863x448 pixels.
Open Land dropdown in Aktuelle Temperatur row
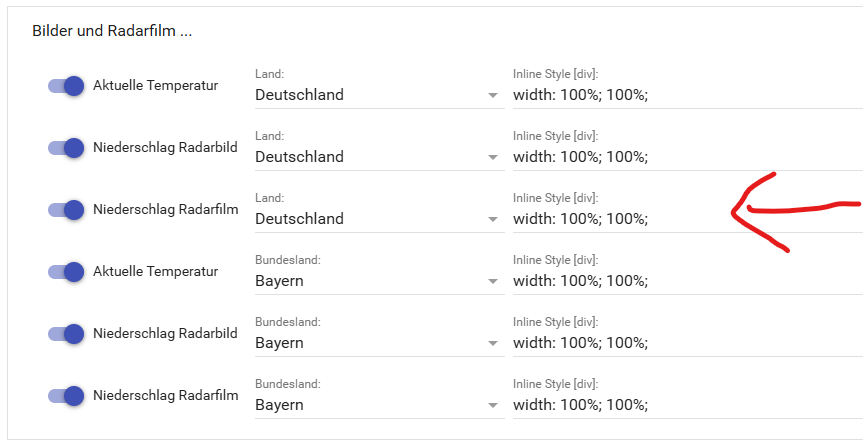point(377,95)
